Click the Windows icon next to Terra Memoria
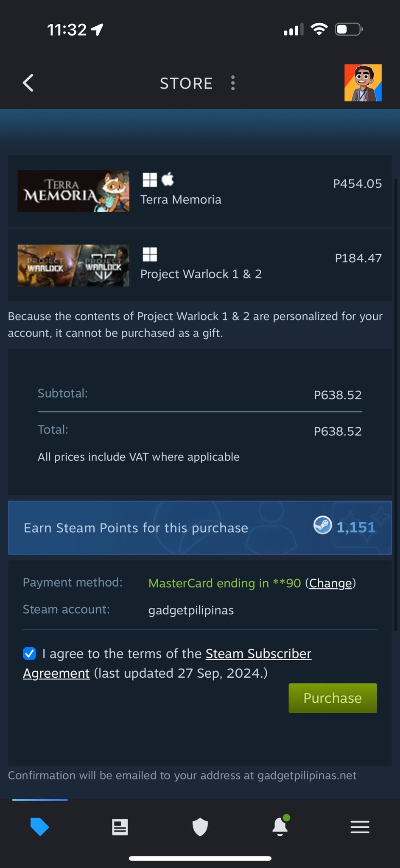This screenshot has width=400, height=868. [x=149, y=180]
